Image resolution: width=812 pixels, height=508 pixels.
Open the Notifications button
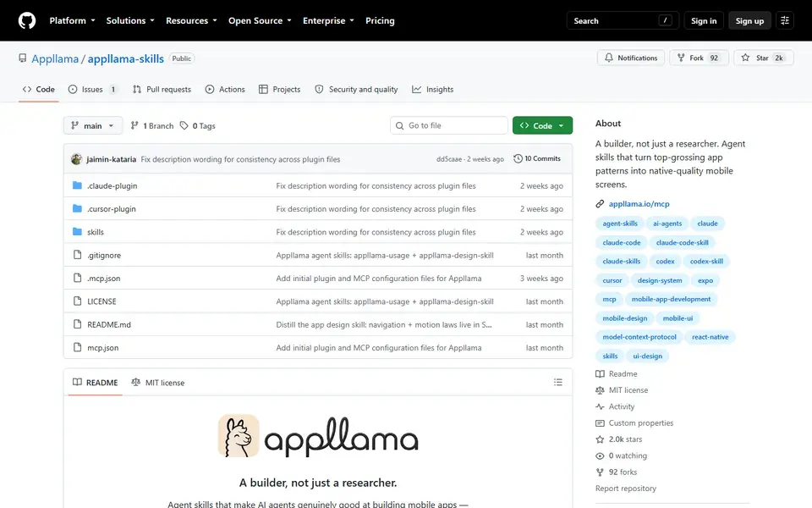point(631,58)
